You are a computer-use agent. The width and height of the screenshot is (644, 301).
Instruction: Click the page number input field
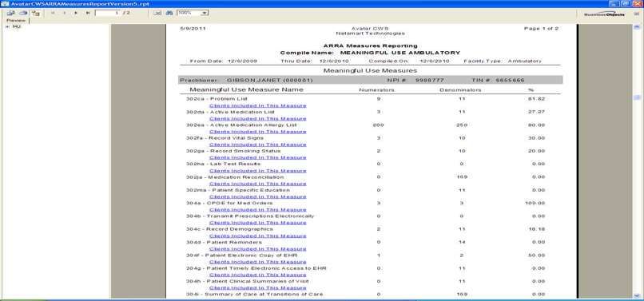pos(113,13)
